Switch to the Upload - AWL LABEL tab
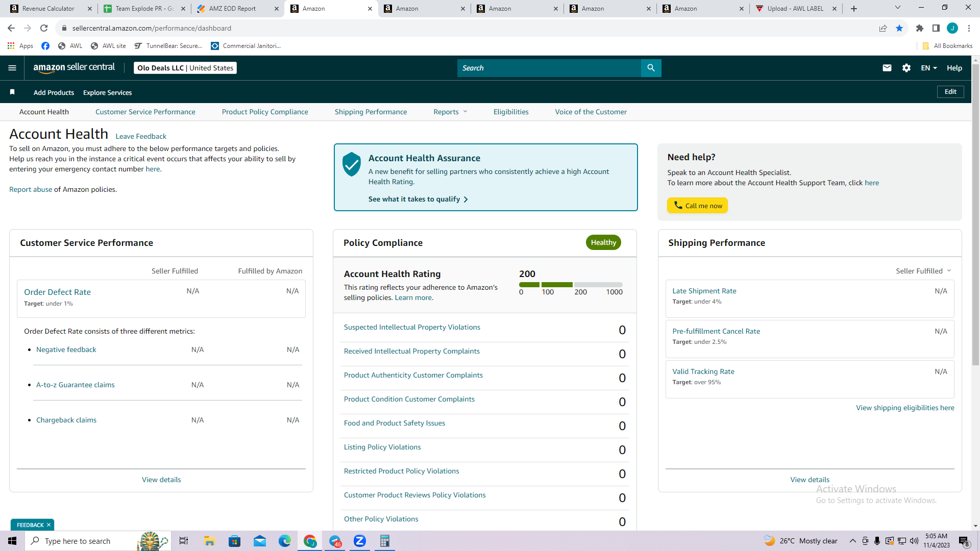 tap(795, 9)
